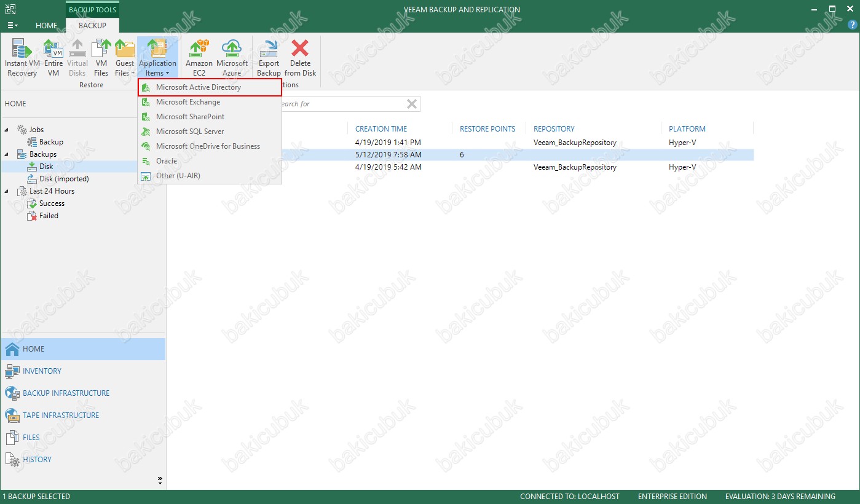Collapse the Backups tree node arrow
The height and width of the screenshot is (504, 860).
pos(7,154)
